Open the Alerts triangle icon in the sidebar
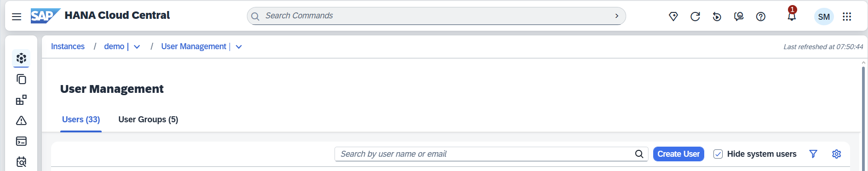This screenshot has height=171, width=868. click(21, 120)
